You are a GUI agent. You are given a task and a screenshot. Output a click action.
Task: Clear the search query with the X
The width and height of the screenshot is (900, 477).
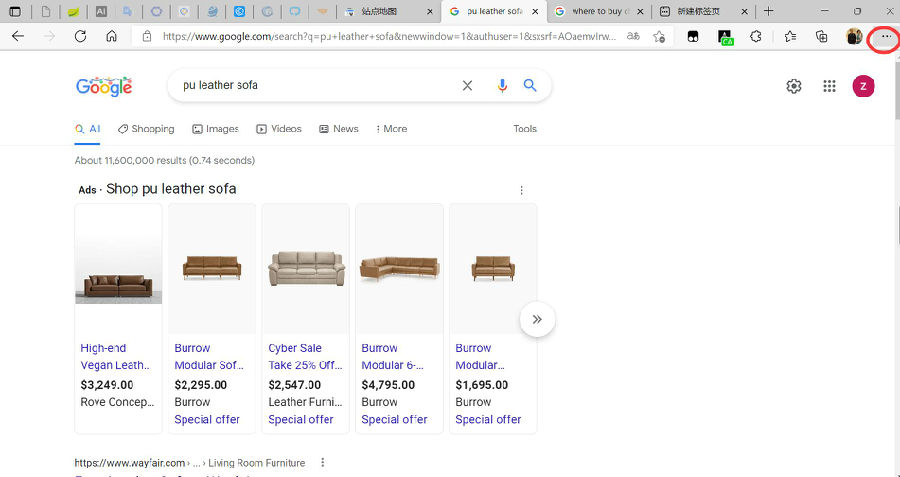467,86
